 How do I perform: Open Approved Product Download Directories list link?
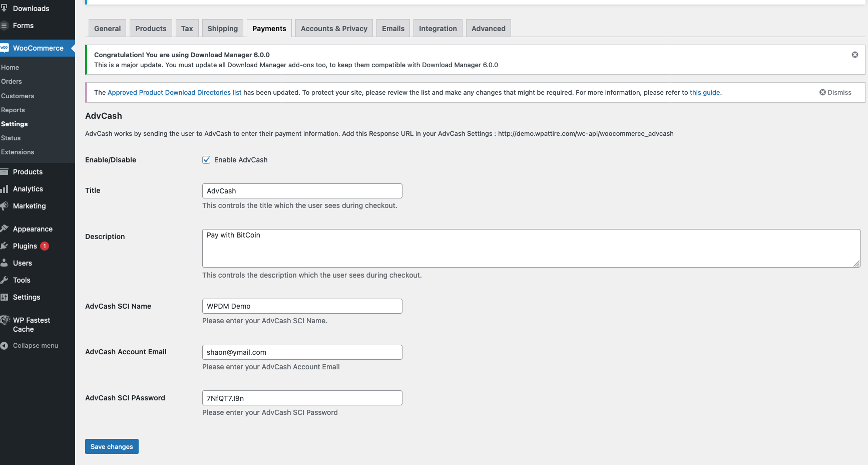click(174, 93)
